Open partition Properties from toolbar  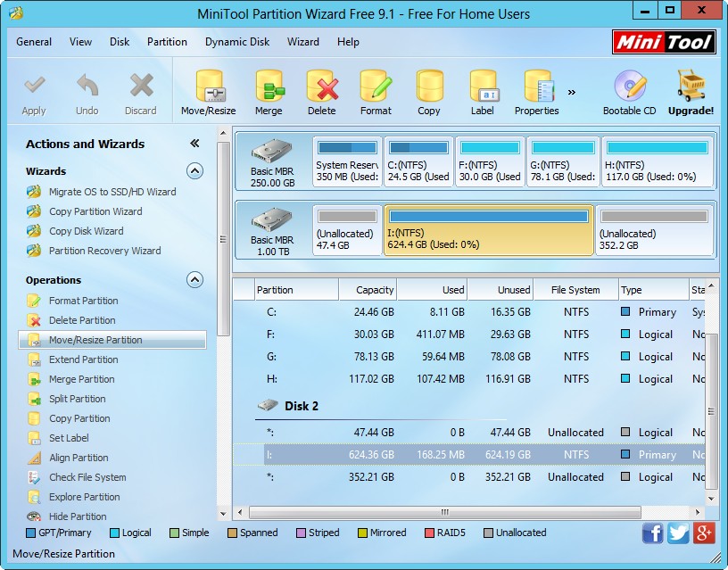(x=536, y=92)
